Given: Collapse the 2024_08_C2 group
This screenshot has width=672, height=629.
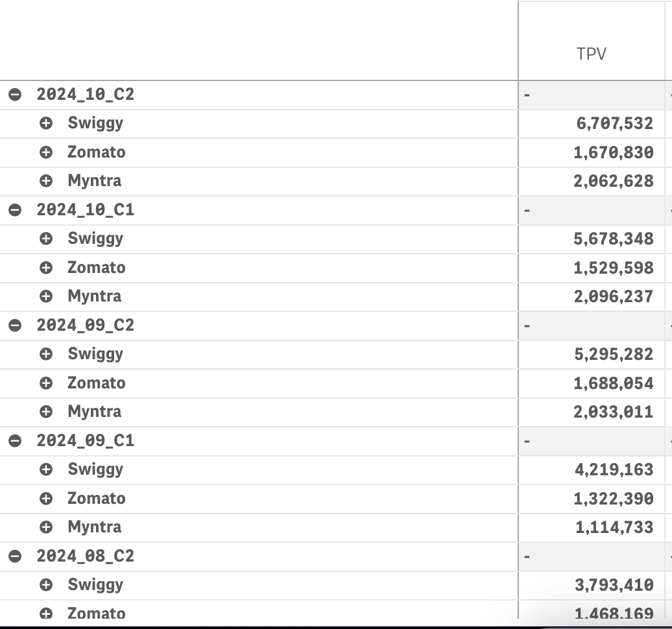Looking at the screenshot, I should [15, 556].
